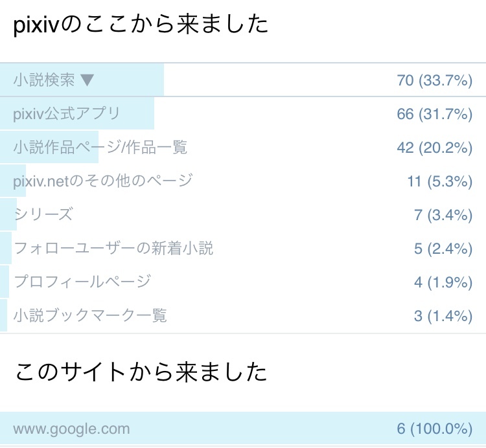Image resolution: width=486 pixels, height=448 pixels.
Task: Select 小説作品ページ/作品一覧 entry
Action: [100, 147]
